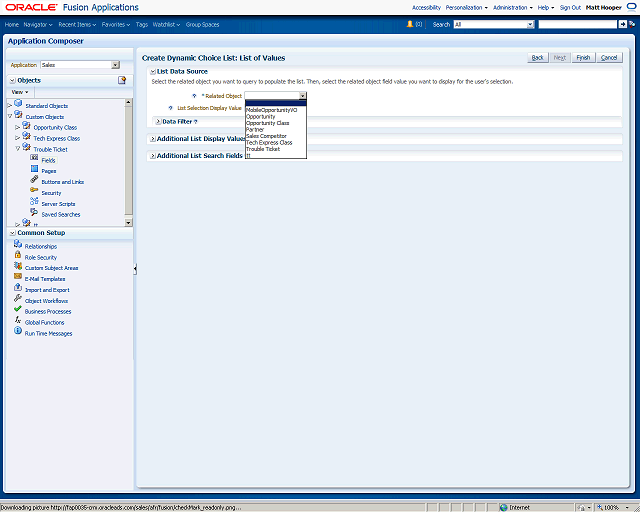The image size is (640, 512).
Task: Click the Buttons and Links icon
Action: [34, 179]
